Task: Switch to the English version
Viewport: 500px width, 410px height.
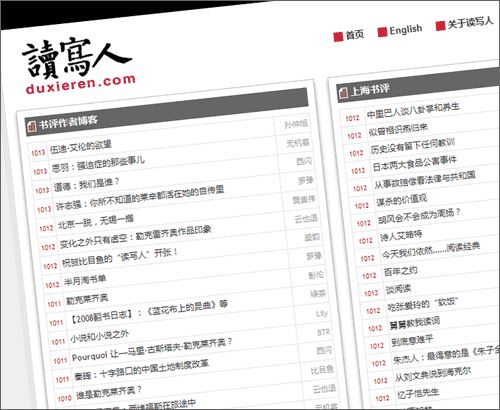Action: [406, 30]
